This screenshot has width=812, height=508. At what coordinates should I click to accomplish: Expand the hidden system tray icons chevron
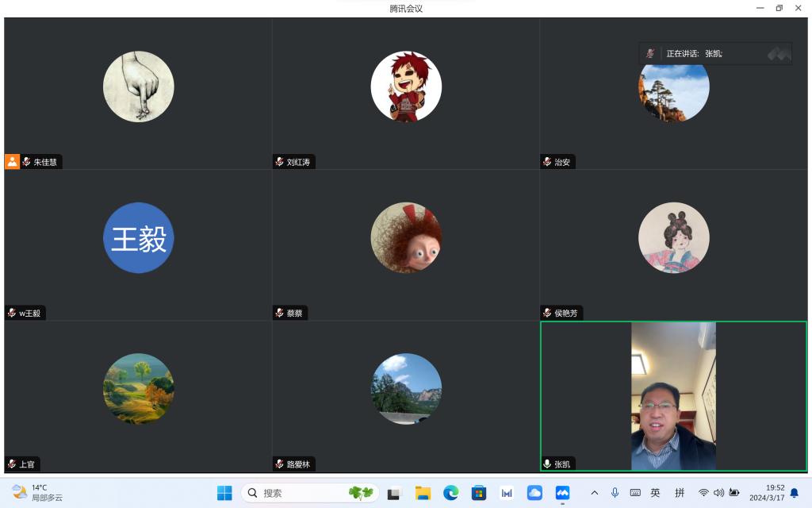pyautogui.click(x=595, y=493)
